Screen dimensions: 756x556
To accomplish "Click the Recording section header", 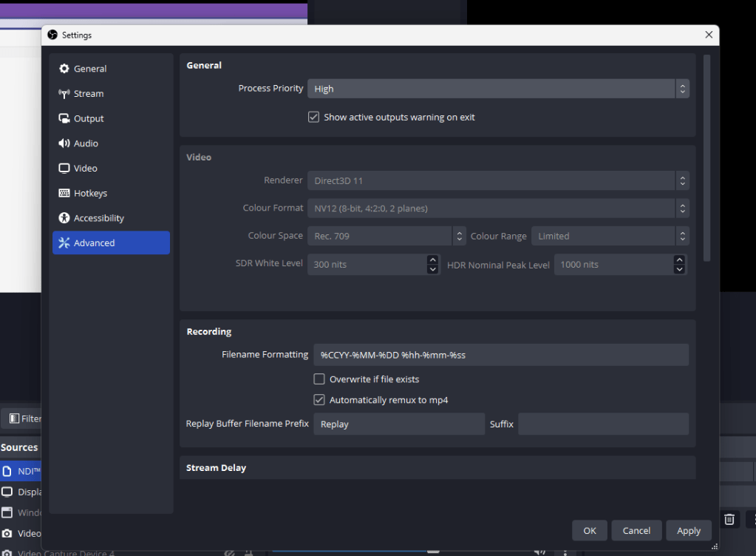I will click(208, 332).
